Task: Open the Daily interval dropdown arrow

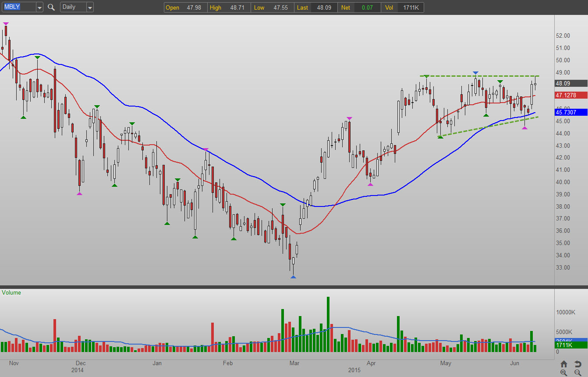Action: [x=90, y=7]
